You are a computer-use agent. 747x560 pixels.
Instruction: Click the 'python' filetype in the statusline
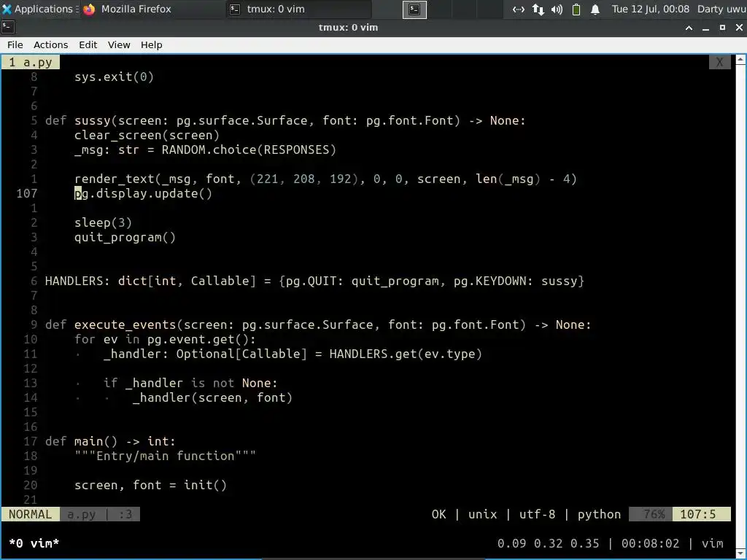point(599,514)
